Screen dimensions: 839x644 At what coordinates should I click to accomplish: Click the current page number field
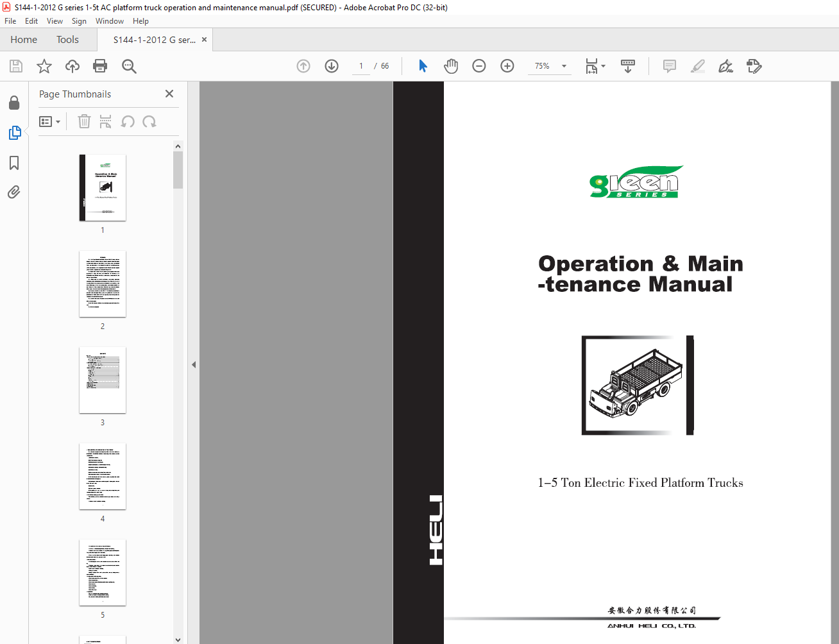[361, 66]
